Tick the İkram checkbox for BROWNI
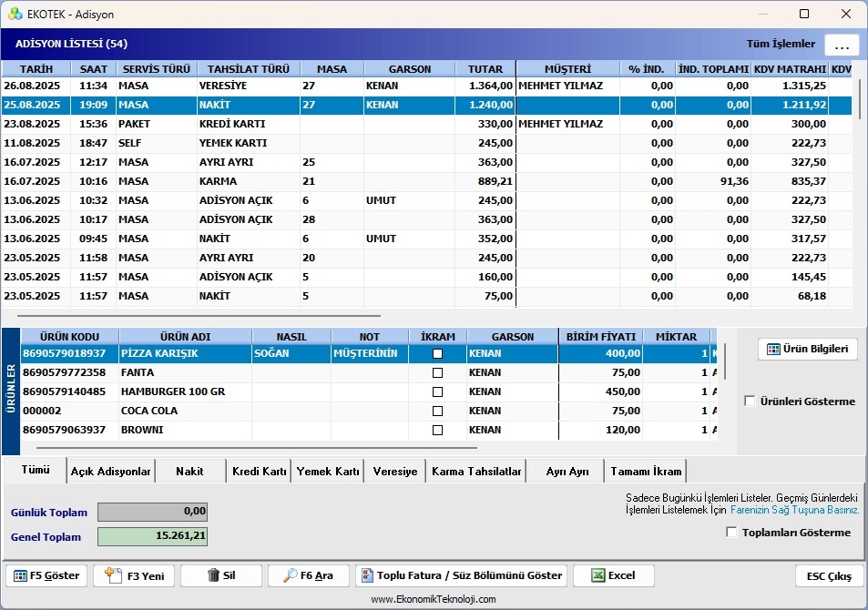The height and width of the screenshot is (610, 868). 437,430
